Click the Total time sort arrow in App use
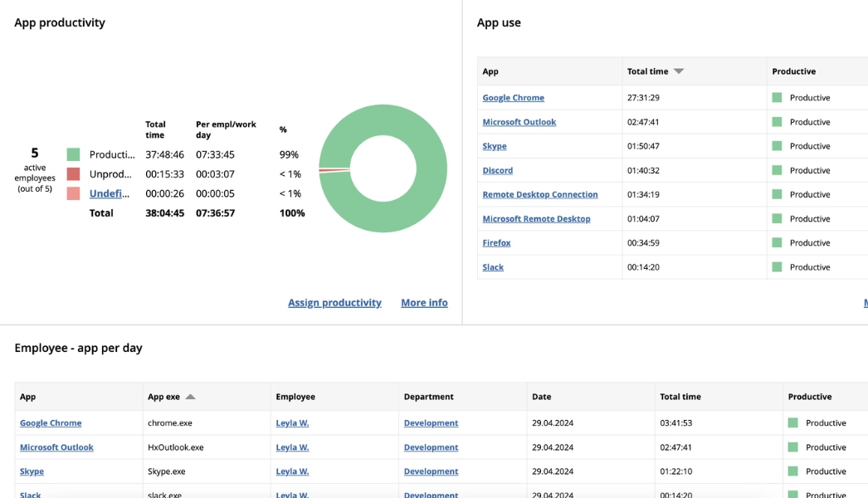868x498 pixels. (679, 71)
